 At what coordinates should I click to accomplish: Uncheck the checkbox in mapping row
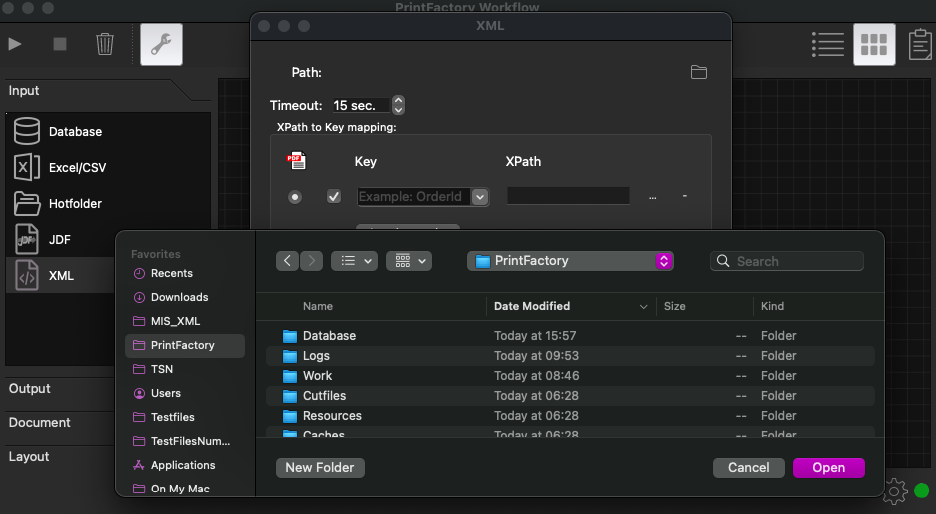pos(334,196)
